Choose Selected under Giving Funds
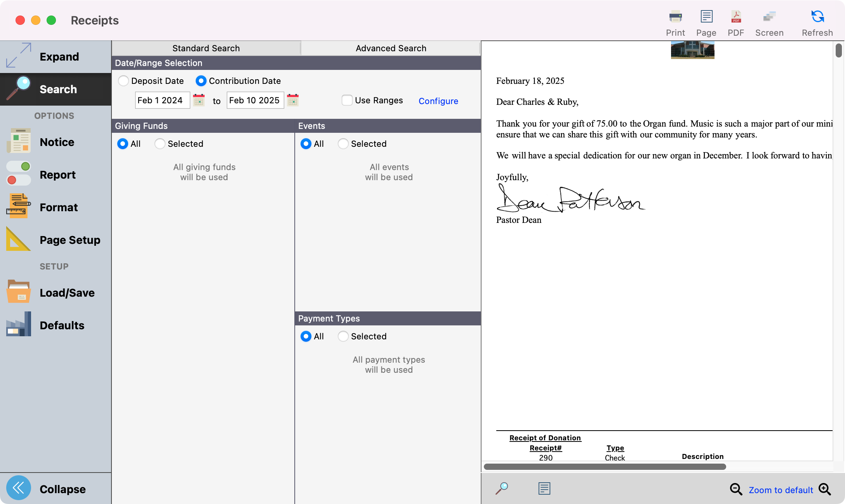845x504 pixels. [x=160, y=144]
